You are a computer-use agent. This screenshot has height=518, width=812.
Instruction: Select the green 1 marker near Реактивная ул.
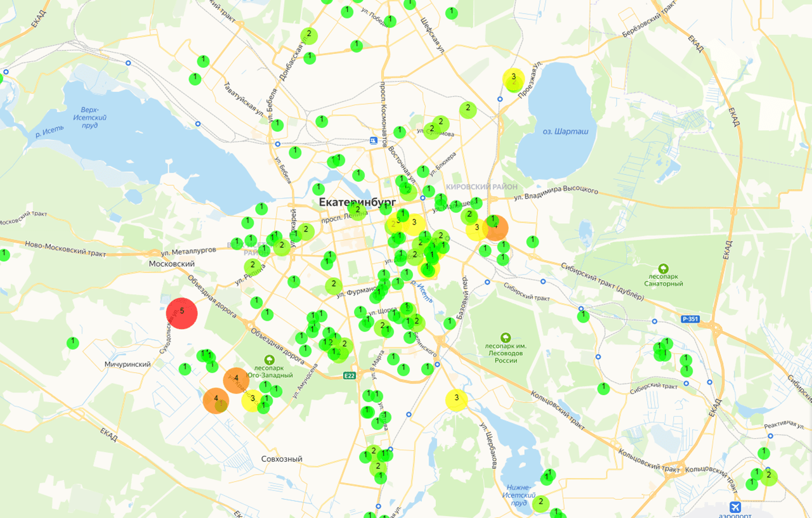(764, 453)
